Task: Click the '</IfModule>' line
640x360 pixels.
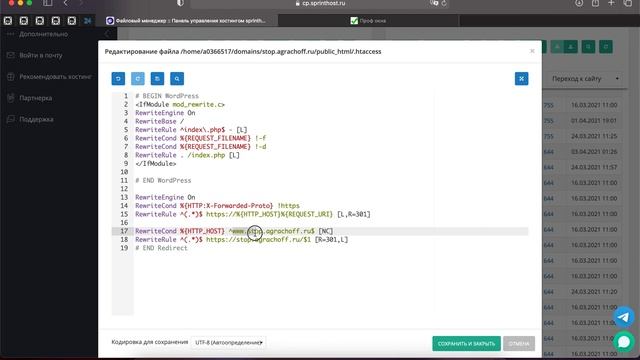Action: pos(156,163)
